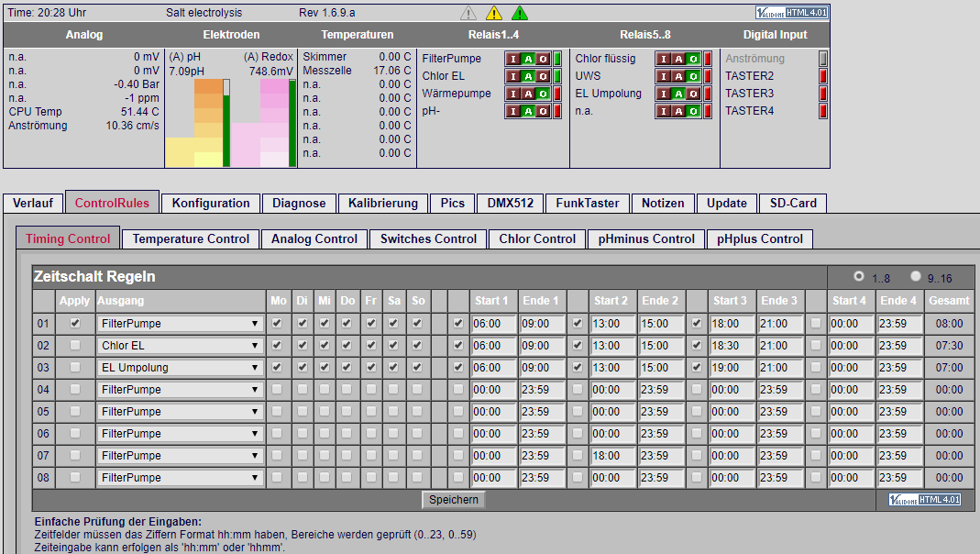This screenshot has height=554, width=980.
Task: Edit Start 2 field showing 18:00 in rule 07
Action: (613, 456)
